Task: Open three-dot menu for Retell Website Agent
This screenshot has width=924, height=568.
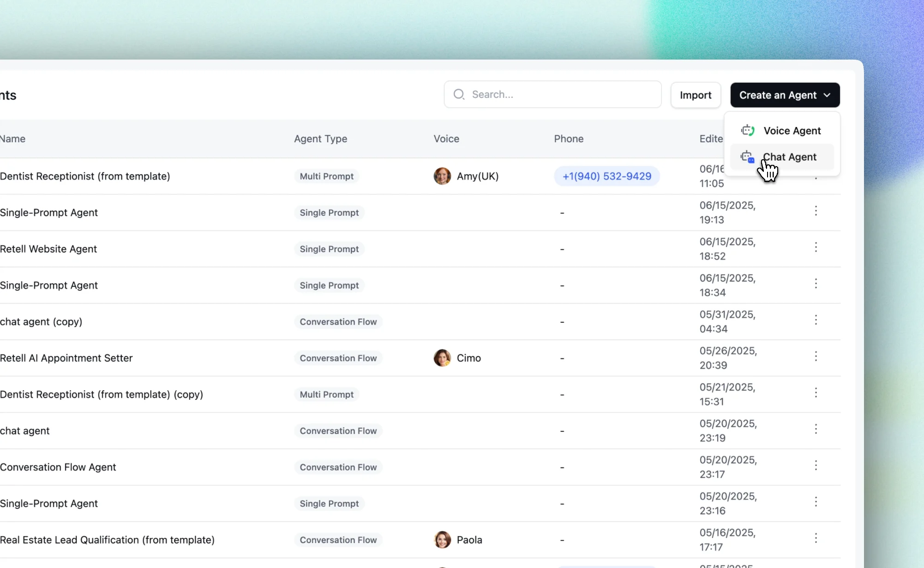Action: (x=816, y=247)
